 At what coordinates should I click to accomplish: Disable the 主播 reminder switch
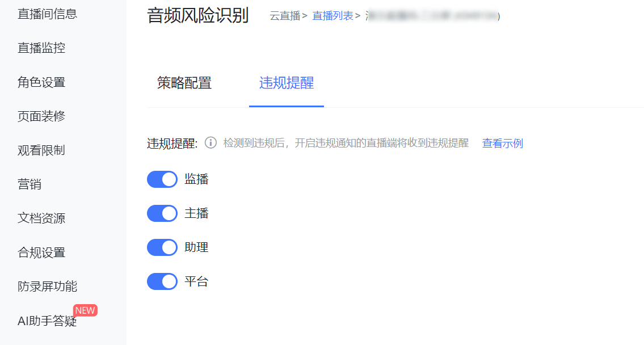(162, 213)
